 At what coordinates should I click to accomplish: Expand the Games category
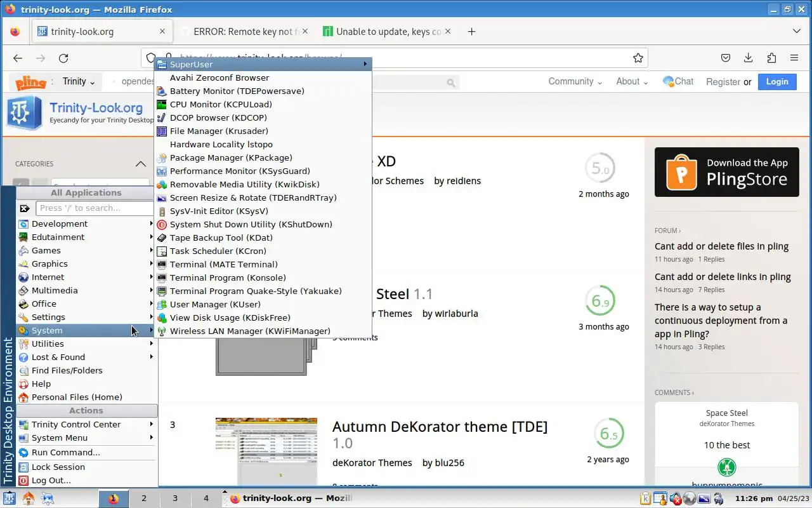(86, 250)
